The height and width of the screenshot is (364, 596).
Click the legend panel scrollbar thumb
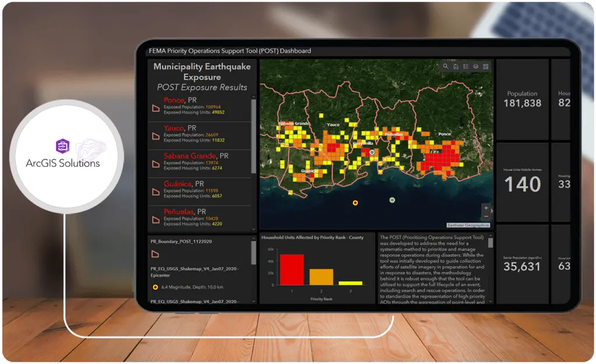(254, 253)
